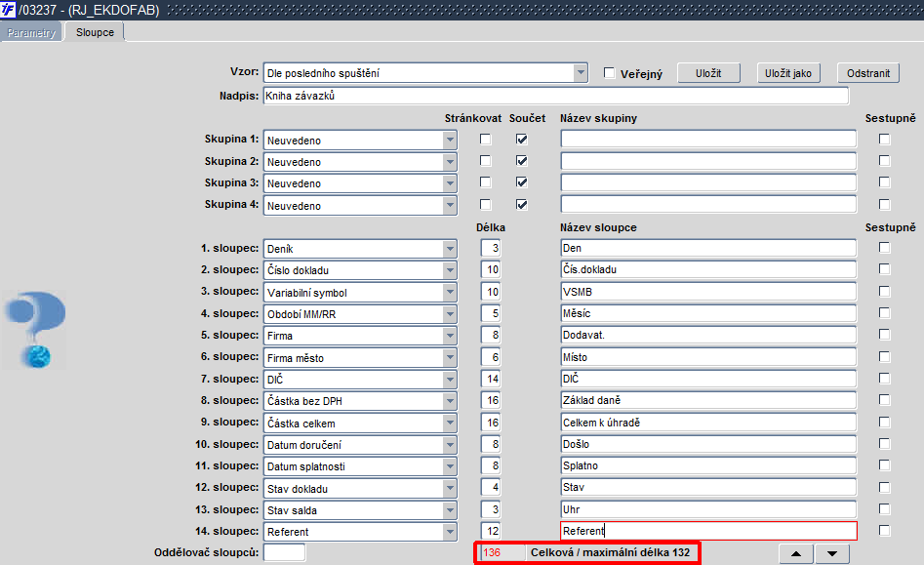Screen dimensions: 924x565
Task: Click the Odstranit button
Action: coord(868,73)
